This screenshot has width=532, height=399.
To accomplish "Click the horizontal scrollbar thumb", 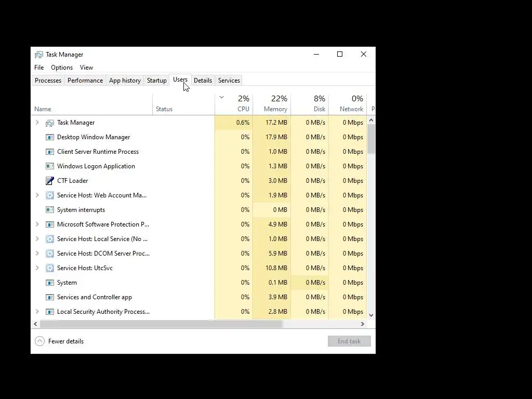I will tap(161, 324).
